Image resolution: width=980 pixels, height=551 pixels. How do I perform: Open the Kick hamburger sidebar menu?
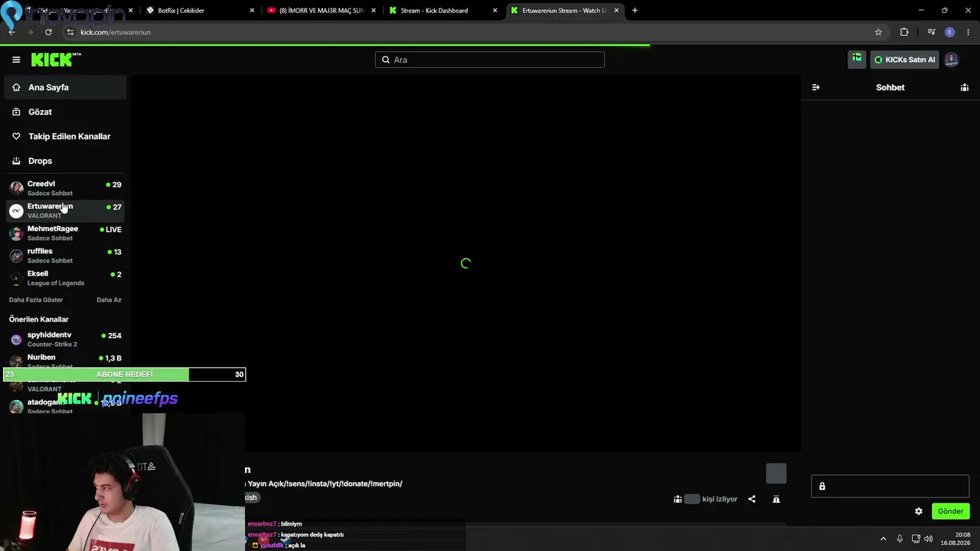(x=16, y=60)
